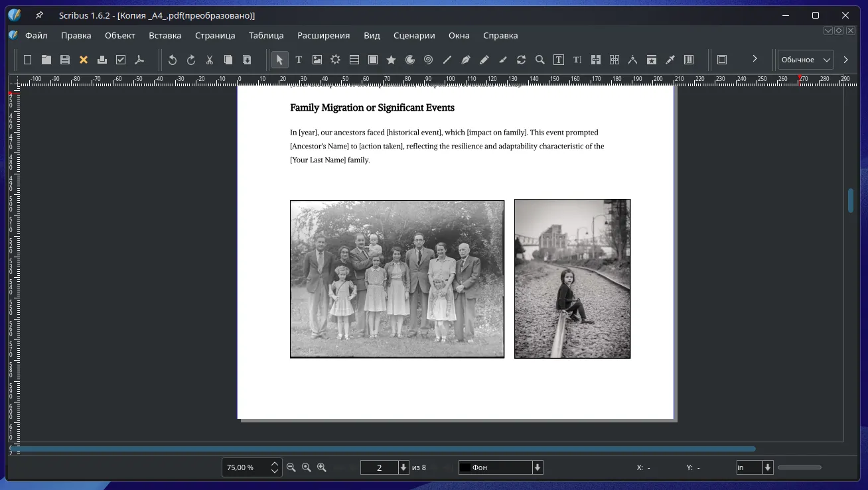Screen dimensions: 868x490
Task: Open the measurement unit dropdown showing in
Action: (768, 467)
